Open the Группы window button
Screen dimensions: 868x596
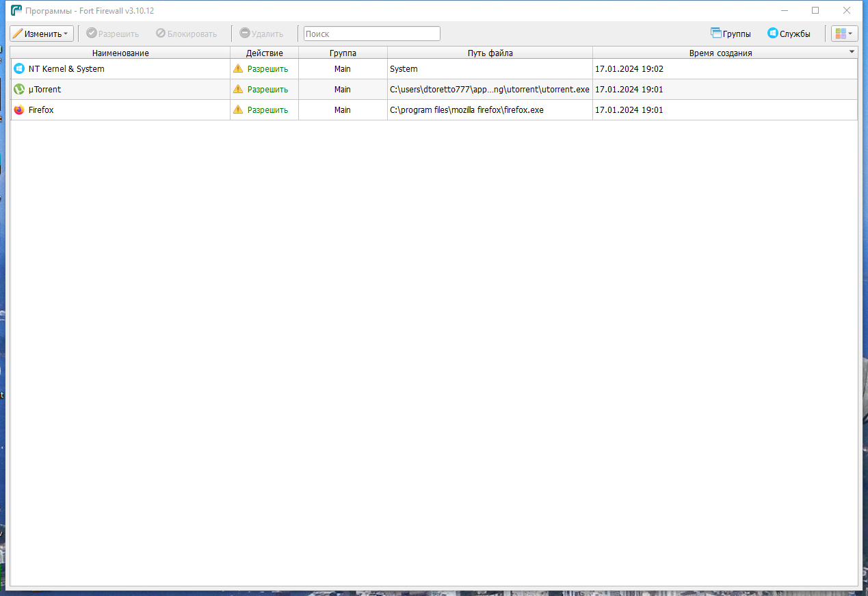click(731, 34)
